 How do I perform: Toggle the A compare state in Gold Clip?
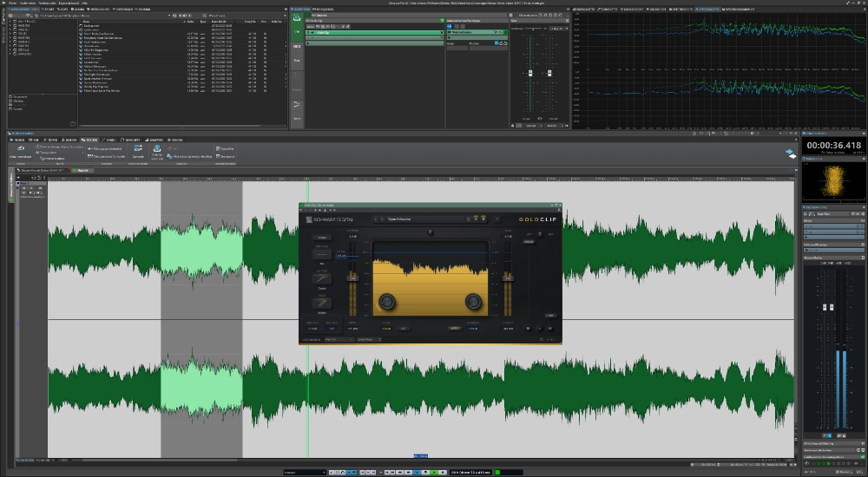pyautogui.click(x=476, y=219)
